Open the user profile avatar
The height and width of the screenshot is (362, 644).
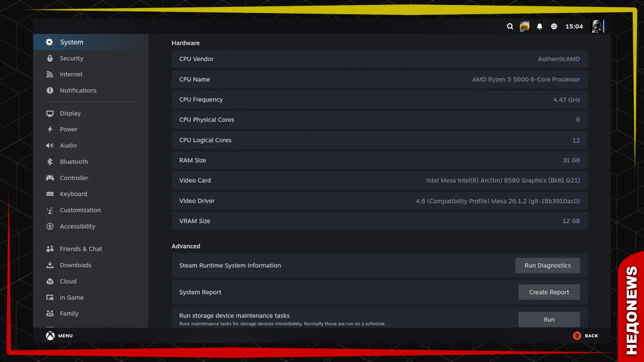(x=597, y=26)
